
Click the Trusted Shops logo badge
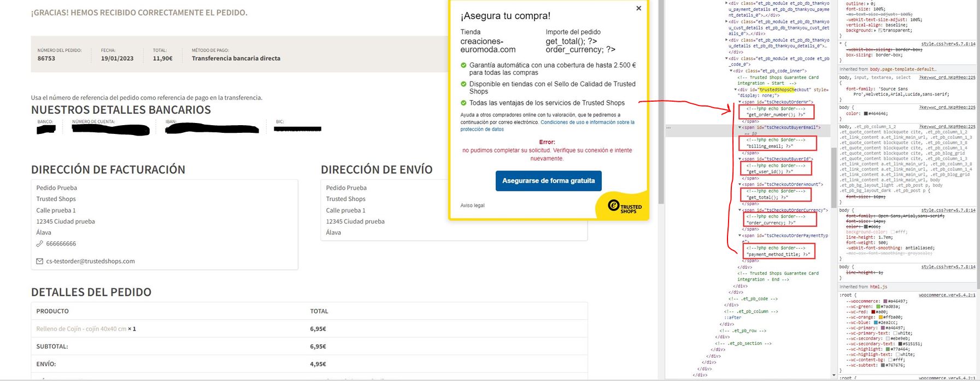625,207
